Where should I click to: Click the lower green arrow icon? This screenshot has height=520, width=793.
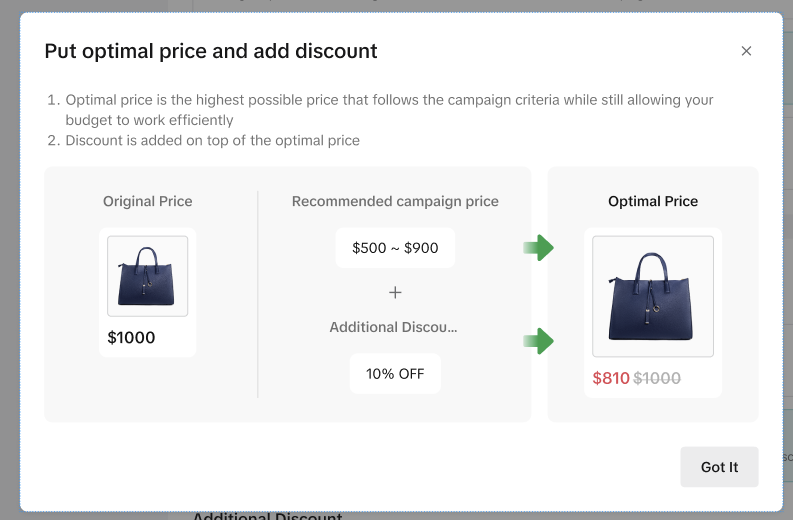point(539,341)
